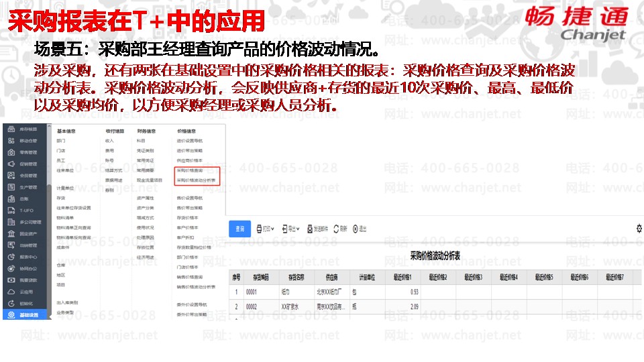The height and width of the screenshot is (362, 644).
Task: Click the 促销管理 megaphone icon
Action: (x=11, y=164)
